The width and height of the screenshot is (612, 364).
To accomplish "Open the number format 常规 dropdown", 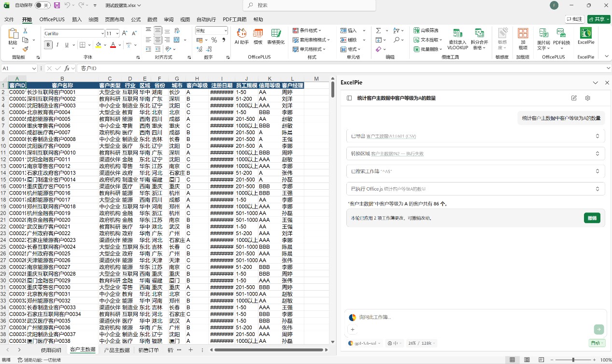I will [226, 30].
